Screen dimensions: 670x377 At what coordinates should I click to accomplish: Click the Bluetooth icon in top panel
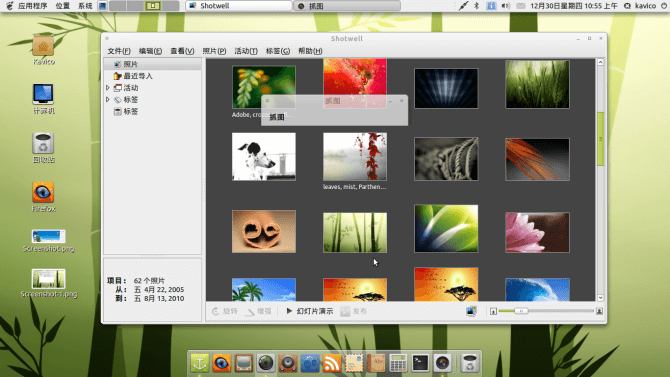(x=477, y=6)
